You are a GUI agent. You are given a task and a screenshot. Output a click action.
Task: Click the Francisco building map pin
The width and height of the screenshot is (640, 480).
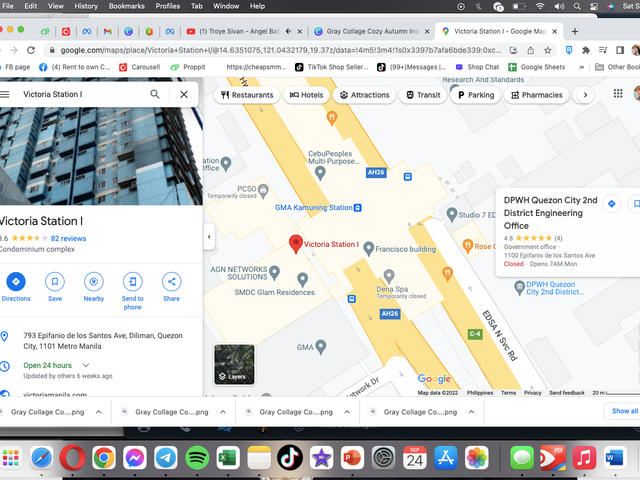(x=369, y=248)
